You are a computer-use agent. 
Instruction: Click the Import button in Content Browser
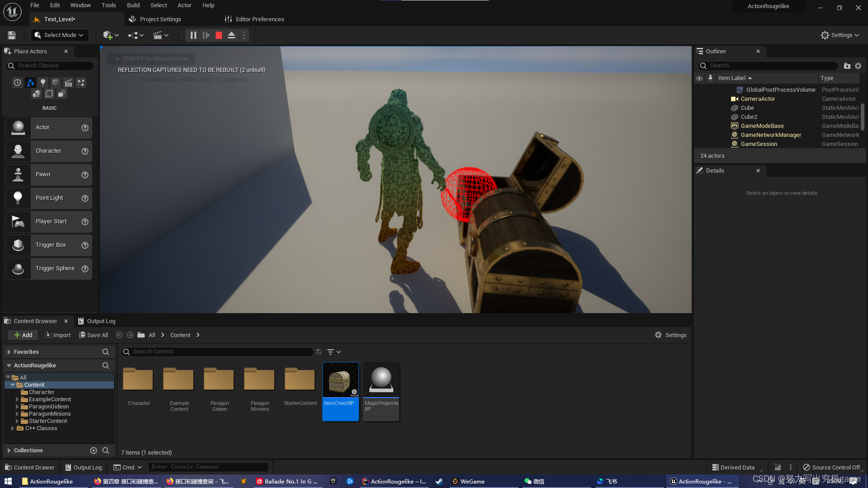pyautogui.click(x=57, y=335)
